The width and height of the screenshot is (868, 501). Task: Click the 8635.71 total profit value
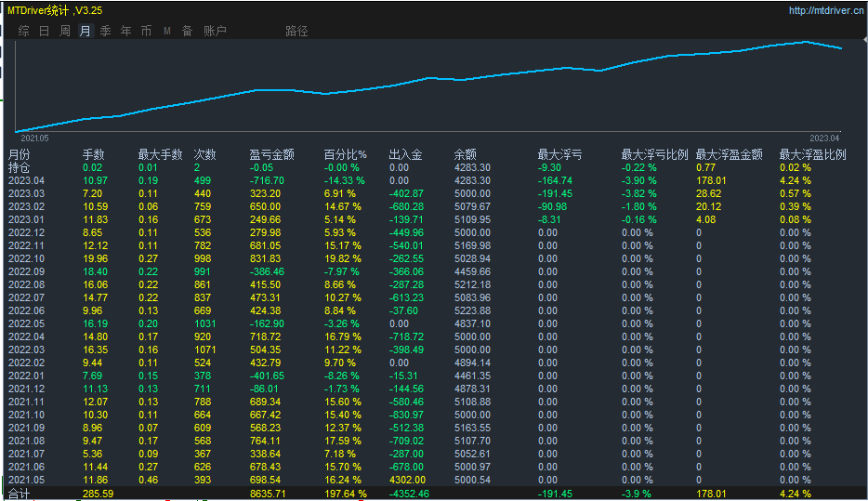[268, 494]
